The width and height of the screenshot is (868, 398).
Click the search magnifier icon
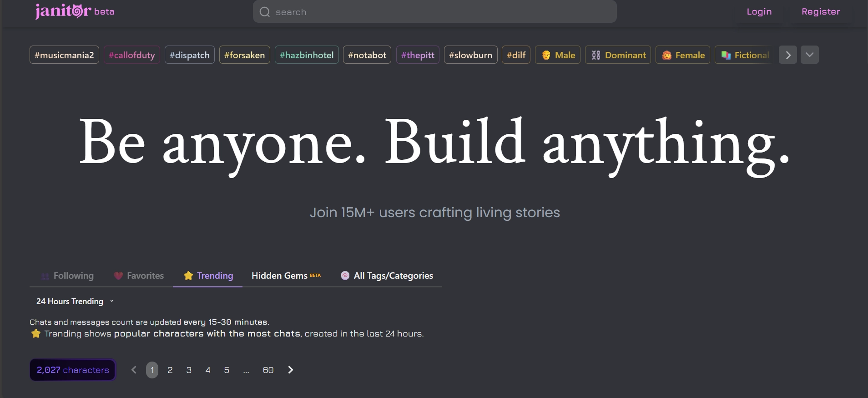tap(265, 12)
